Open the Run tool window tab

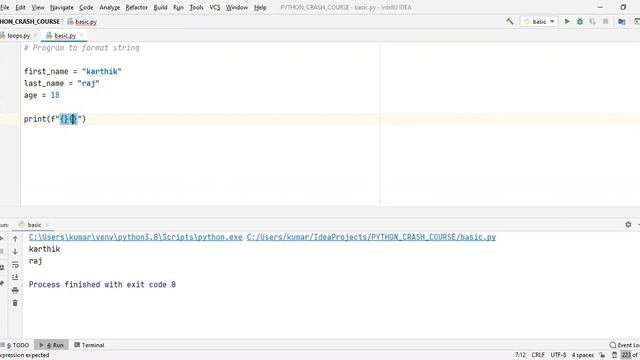(x=52, y=345)
